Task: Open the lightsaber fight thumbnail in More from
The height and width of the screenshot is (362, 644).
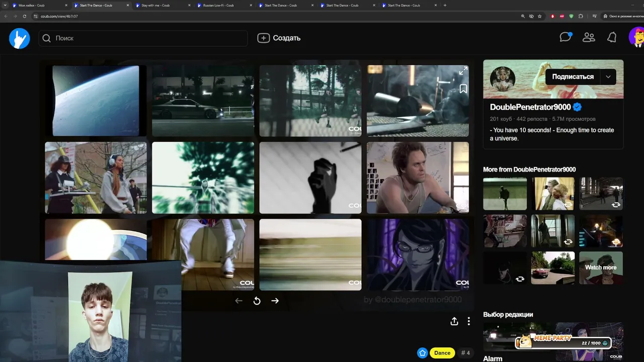Action: click(x=601, y=231)
